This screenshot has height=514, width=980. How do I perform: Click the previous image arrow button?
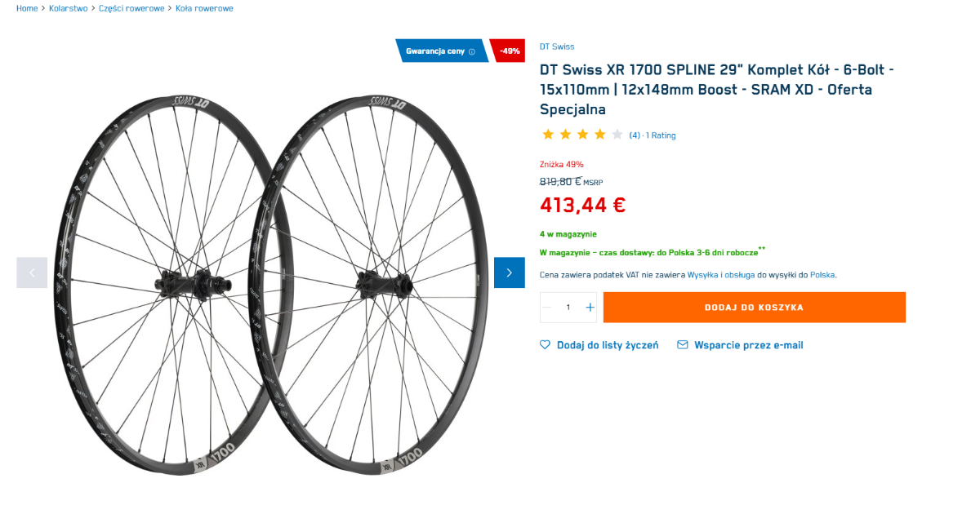coord(32,273)
